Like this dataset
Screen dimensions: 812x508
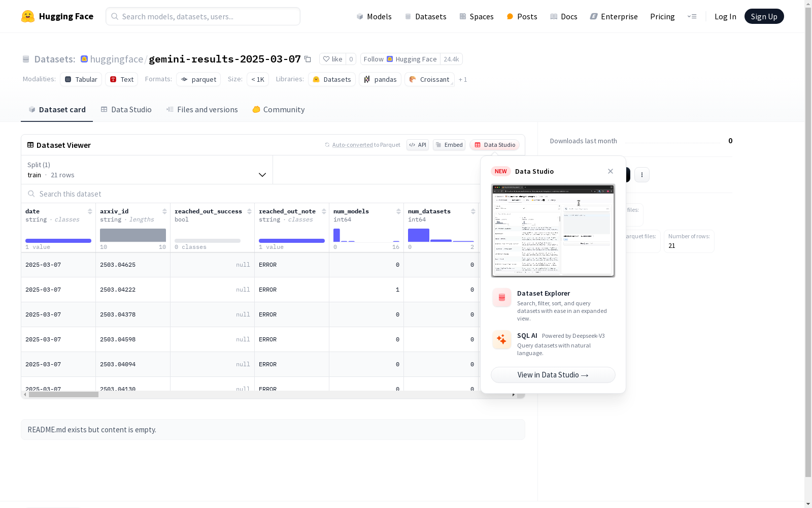pos(333,59)
